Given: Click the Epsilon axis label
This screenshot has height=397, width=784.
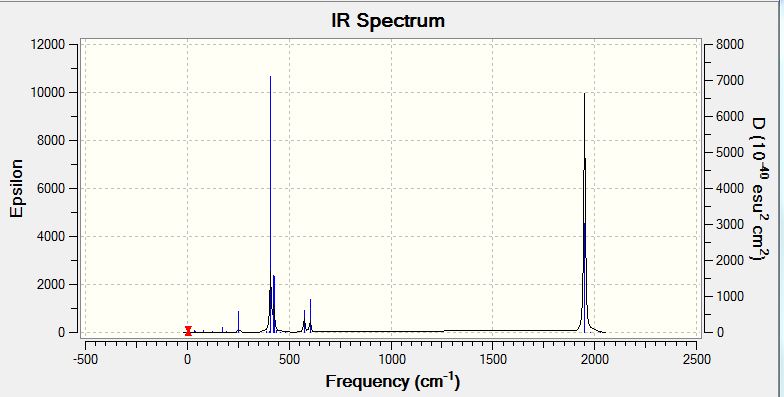Looking at the screenshot, I should pos(16,188).
